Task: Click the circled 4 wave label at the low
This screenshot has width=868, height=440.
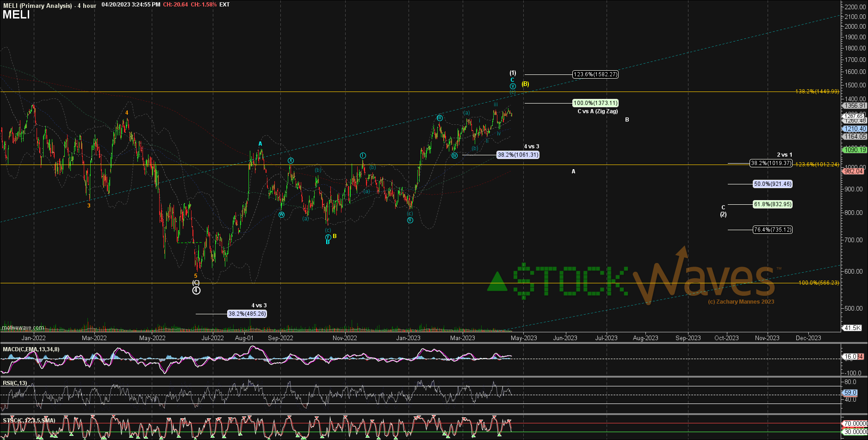Action: click(196, 290)
